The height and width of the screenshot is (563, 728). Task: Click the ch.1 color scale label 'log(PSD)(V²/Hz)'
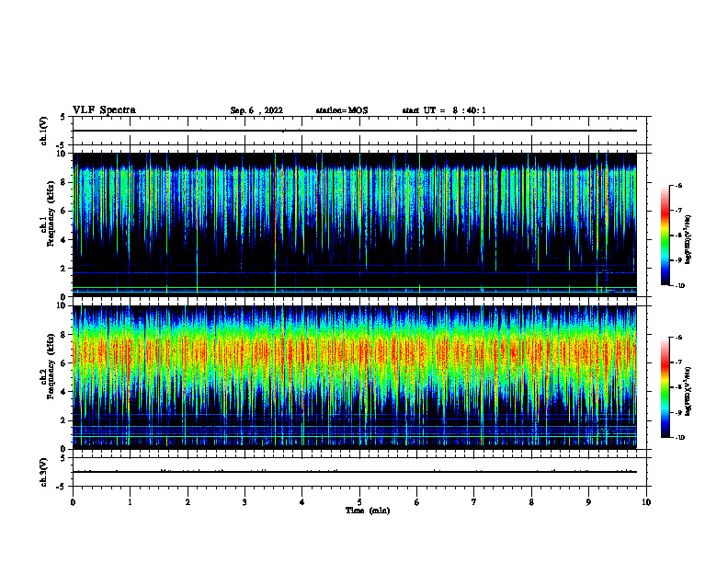click(688, 239)
